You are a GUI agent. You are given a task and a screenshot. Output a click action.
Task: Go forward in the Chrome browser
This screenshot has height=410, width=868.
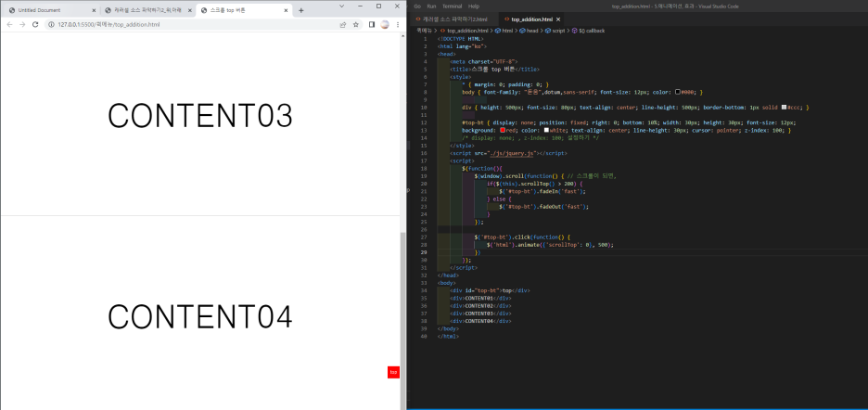click(x=22, y=24)
